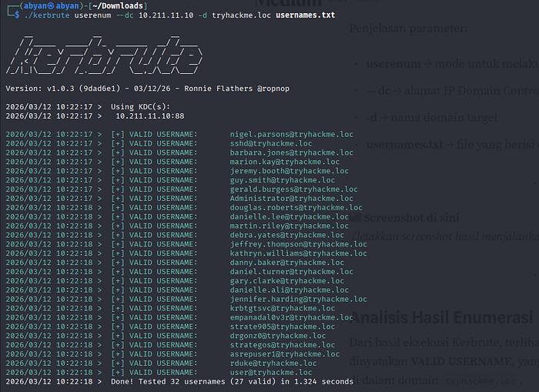Click Penjelasan parameter: heading in background article
The width and height of the screenshot is (539, 392).
pos(409,28)
